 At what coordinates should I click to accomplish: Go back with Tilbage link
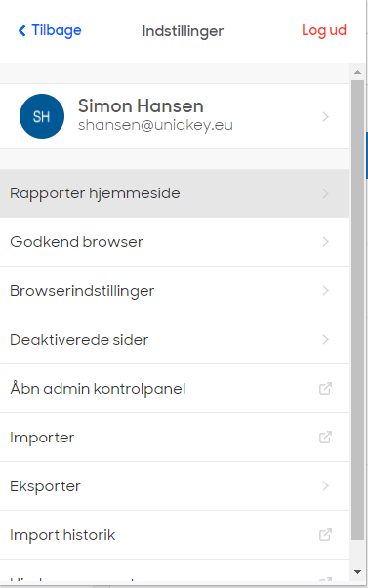(x=50, y=30)
